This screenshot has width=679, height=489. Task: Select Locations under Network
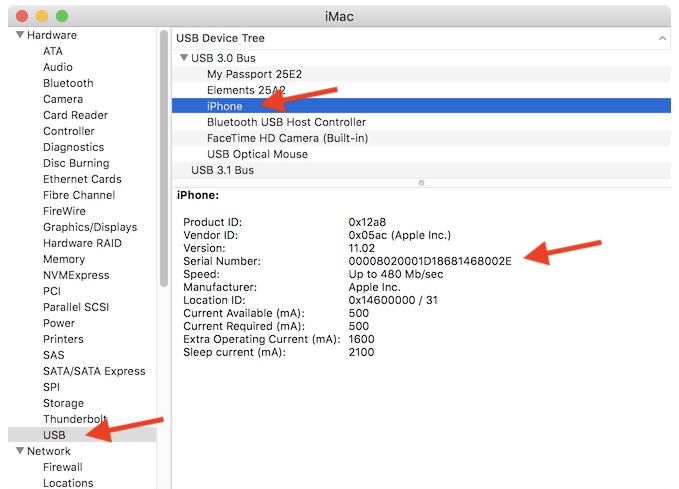(68, 483)
